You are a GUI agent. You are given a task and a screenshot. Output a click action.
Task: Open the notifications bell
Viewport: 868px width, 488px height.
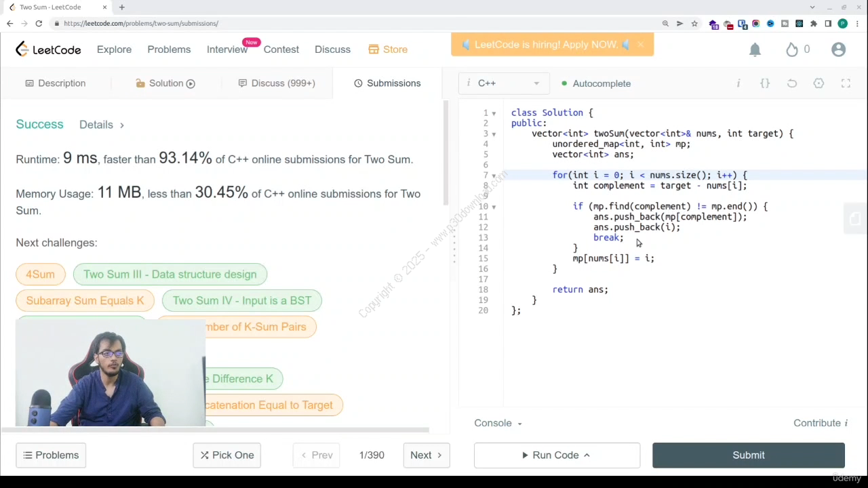click(755, 49)
